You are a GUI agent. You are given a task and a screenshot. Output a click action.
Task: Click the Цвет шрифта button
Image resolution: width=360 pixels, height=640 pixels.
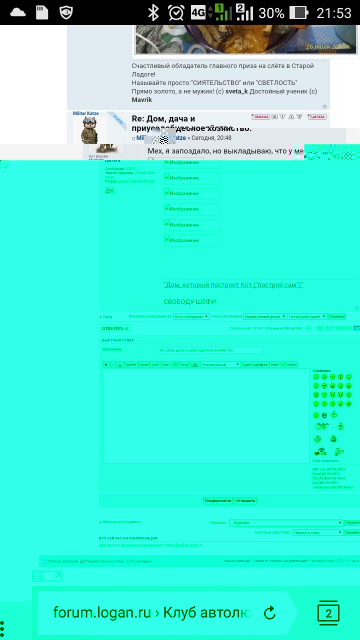(256, 364)
